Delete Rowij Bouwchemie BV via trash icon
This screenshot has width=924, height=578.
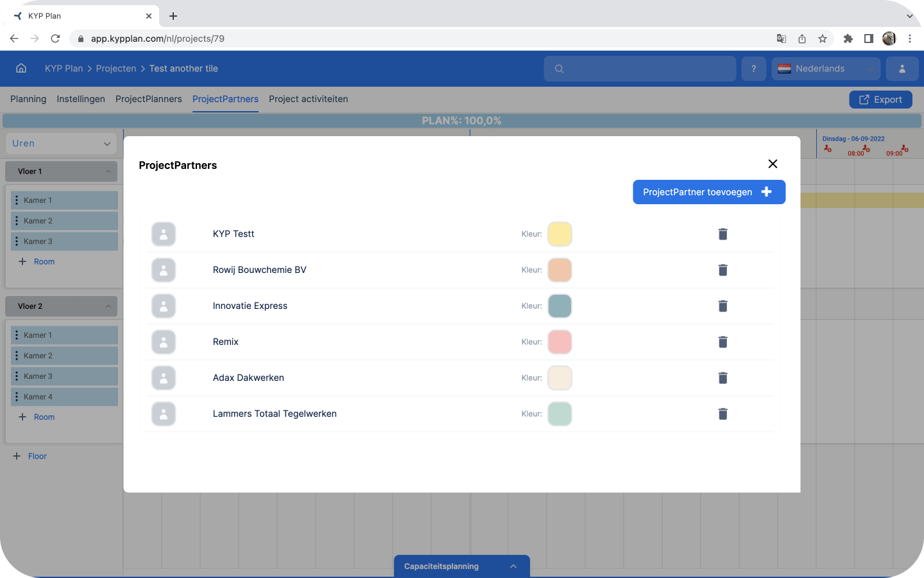(723, 270)
